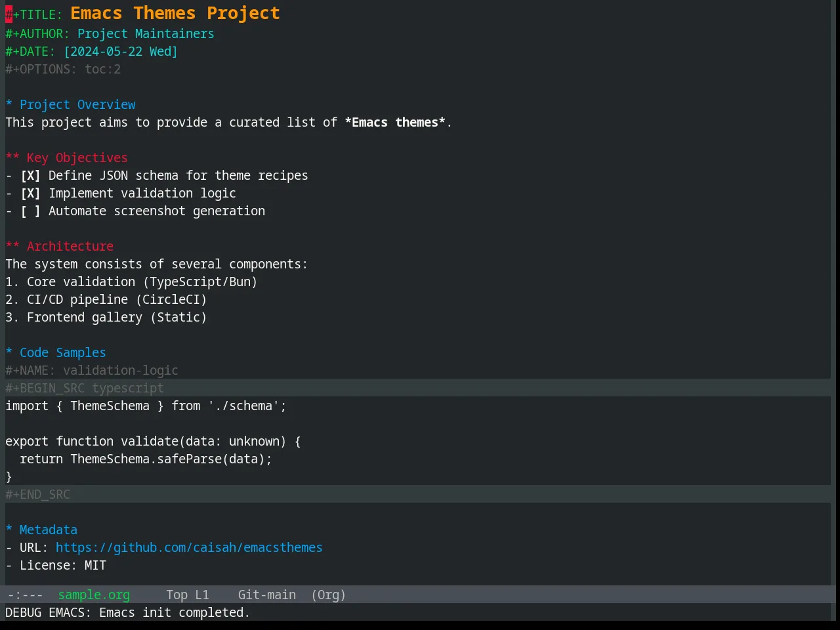840x630 pixels.
Task: Place cursor on '#+OPTIONS: toc:2' line
Action: coord(63,69)
